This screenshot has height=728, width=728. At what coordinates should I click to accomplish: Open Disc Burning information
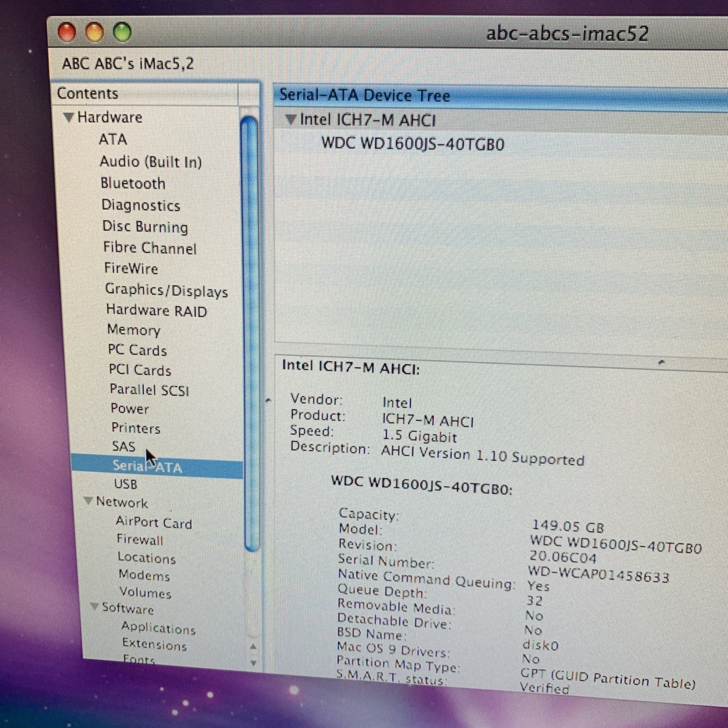click(145, 227)
